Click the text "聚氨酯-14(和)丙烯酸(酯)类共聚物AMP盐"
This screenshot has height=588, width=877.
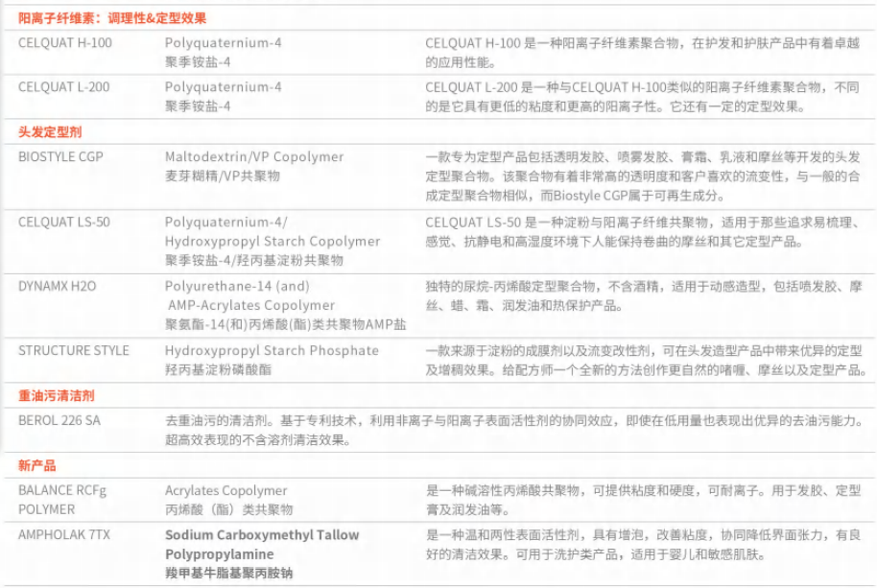[286, 325]
